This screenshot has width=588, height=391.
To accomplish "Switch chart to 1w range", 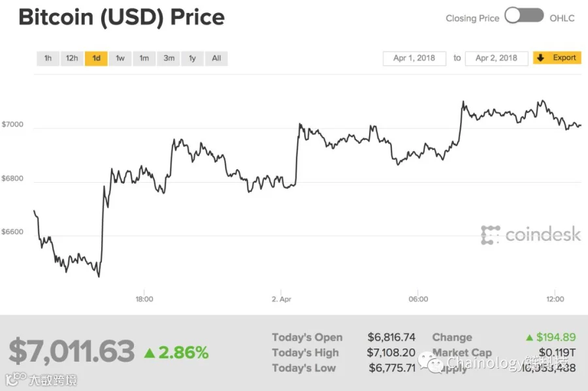I will pyautogui.click(x=120, y=59).
